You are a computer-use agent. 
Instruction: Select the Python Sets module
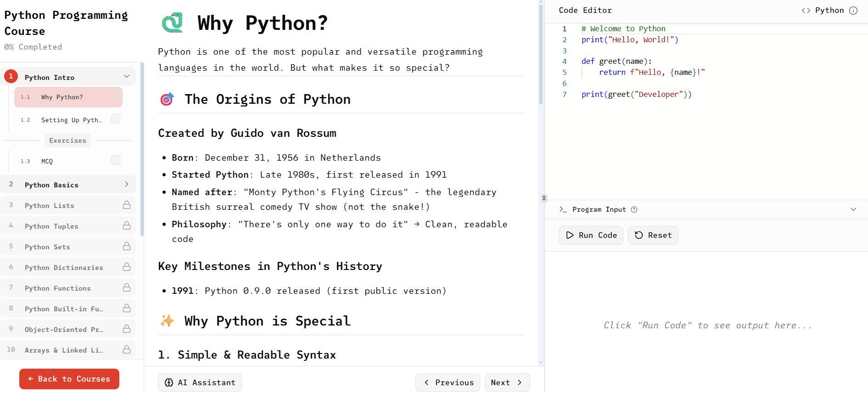point(47,247)
